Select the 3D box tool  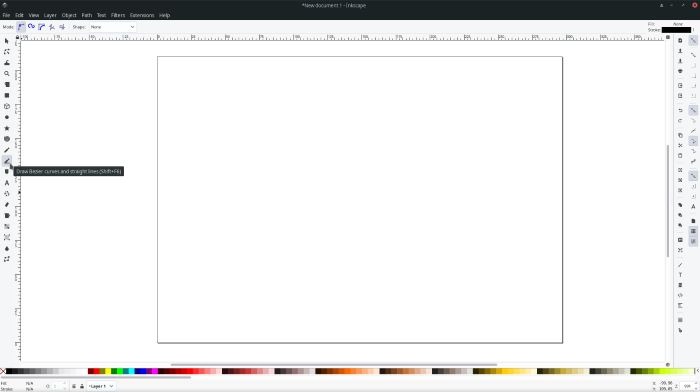click(x=7, y=106)
